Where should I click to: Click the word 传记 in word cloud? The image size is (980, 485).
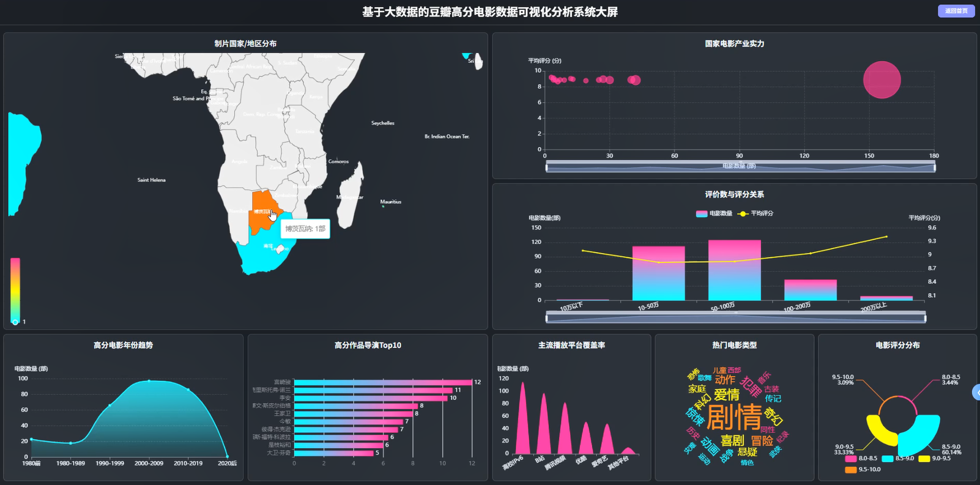[773, 399]
